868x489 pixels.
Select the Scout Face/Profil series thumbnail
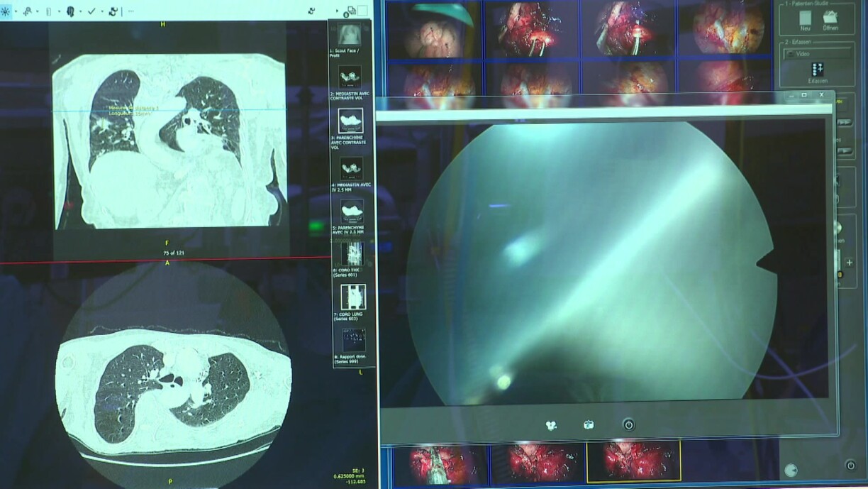tap(350, 34)
